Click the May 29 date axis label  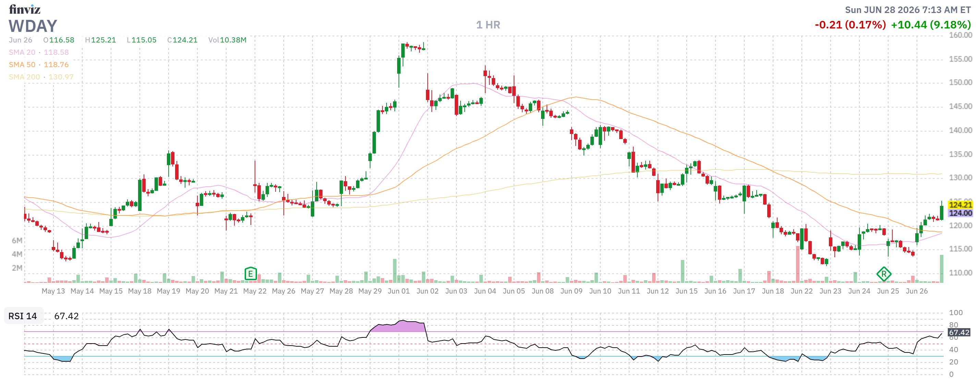[x=370, y=291]
